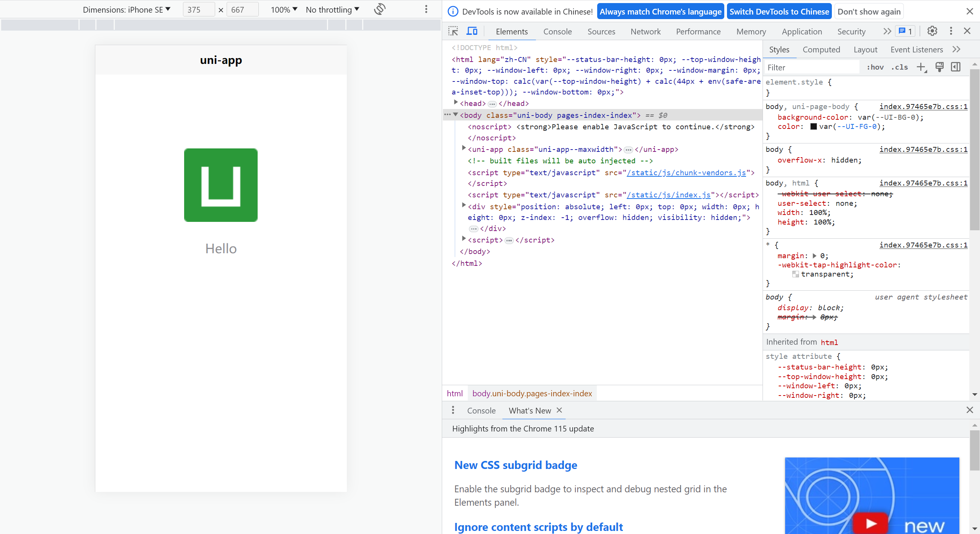Open Ignore content scripts by default link

[x=539, y=527]
